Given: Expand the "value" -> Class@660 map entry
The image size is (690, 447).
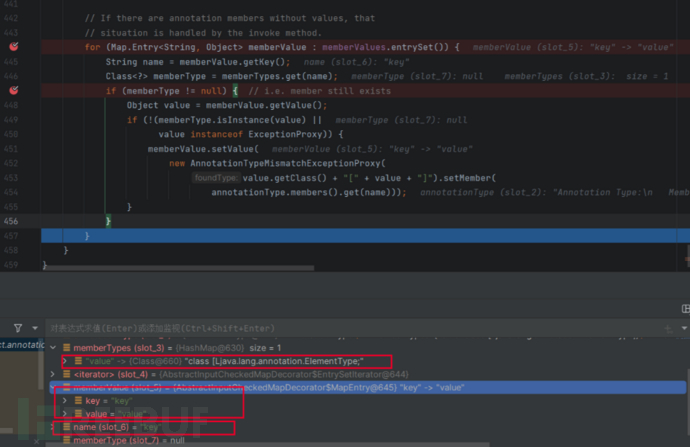Looking at the screenshot, I should (x=65, y=360).
